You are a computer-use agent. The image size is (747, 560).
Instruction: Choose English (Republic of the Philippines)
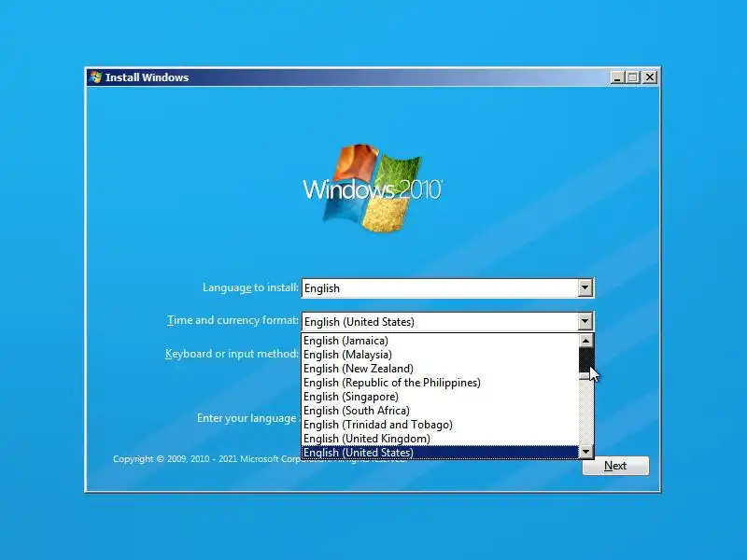point(440,383)
